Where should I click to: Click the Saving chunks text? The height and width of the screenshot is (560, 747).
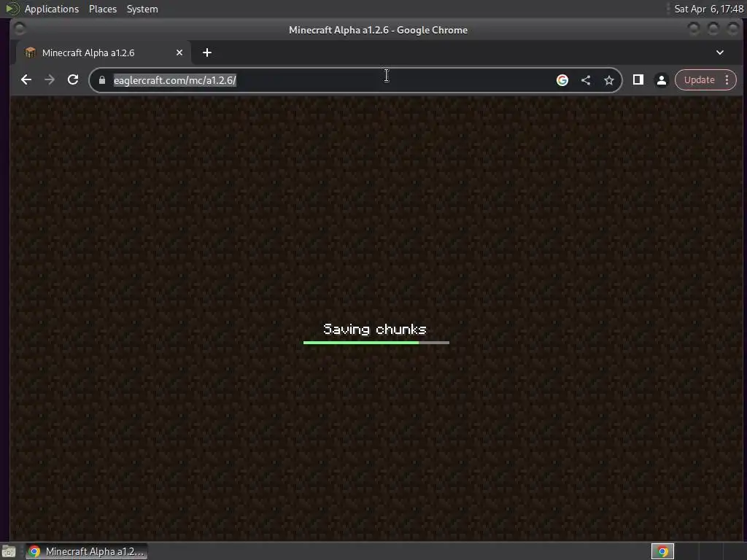tap(375, 329)
